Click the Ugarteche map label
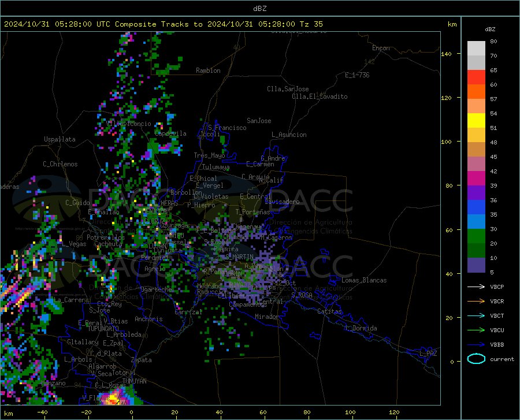 (x=156, y=289)
